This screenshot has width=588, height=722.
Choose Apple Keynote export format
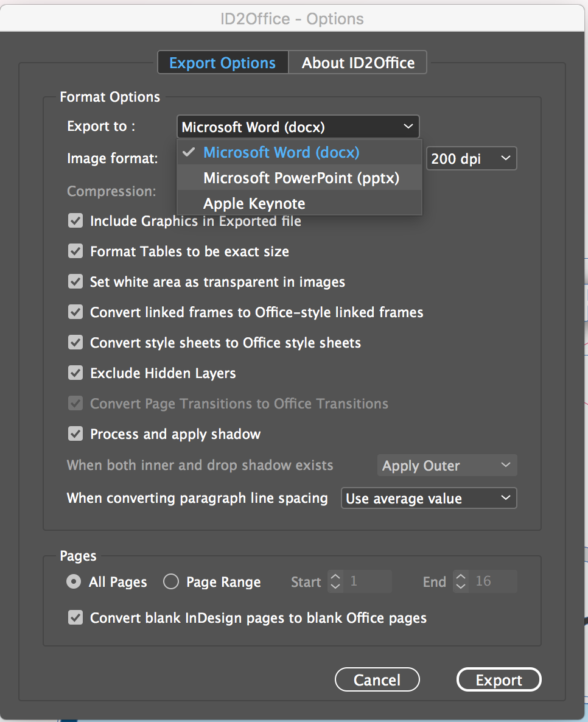click(254, 204)
